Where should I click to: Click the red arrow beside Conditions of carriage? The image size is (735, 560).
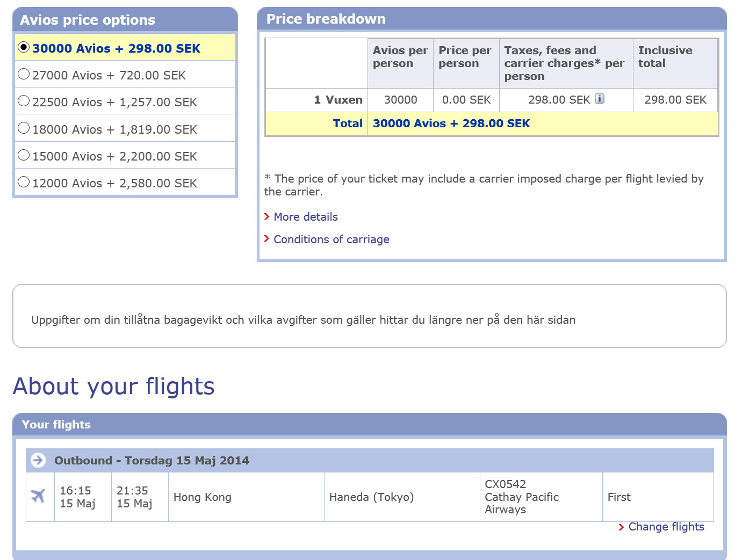[x=267, y=238]
